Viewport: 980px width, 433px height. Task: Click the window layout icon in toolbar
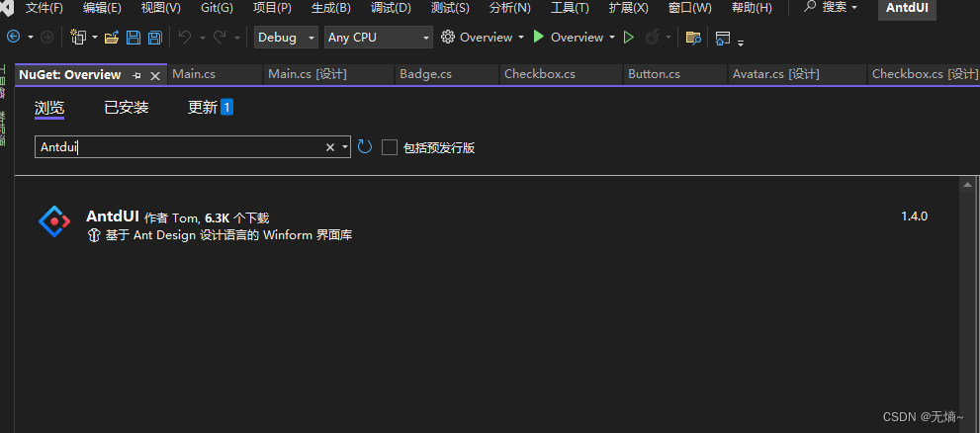723,39
